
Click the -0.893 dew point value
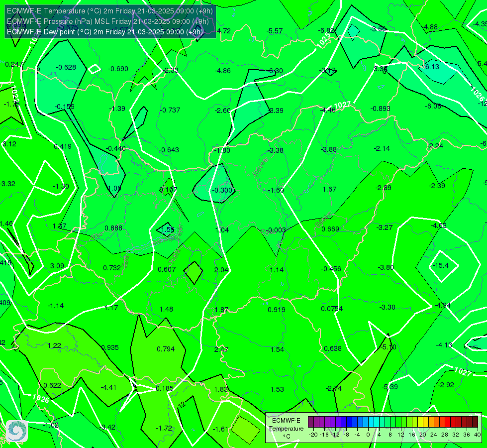[380, 109]
